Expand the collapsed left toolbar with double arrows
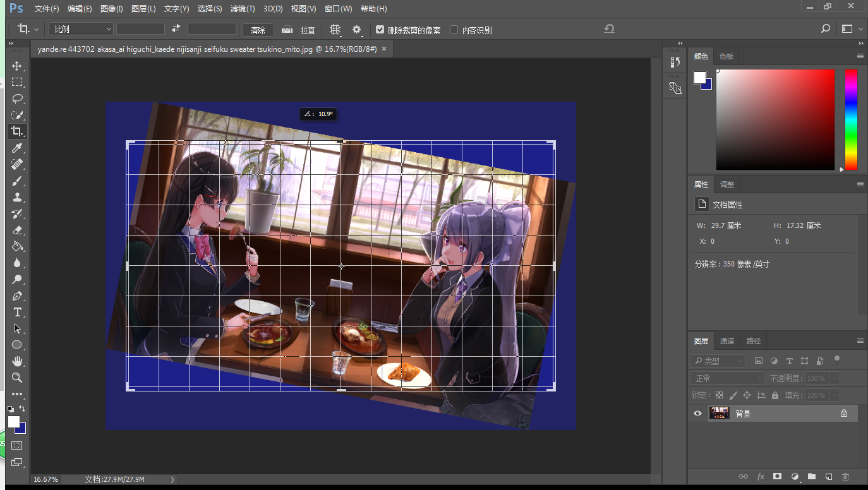The image size is (868, 490). (11, 44)
